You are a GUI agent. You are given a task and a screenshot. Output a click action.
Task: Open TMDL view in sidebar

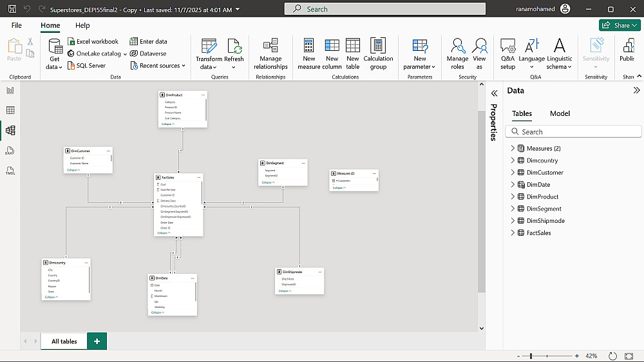(x=10, y=171)
